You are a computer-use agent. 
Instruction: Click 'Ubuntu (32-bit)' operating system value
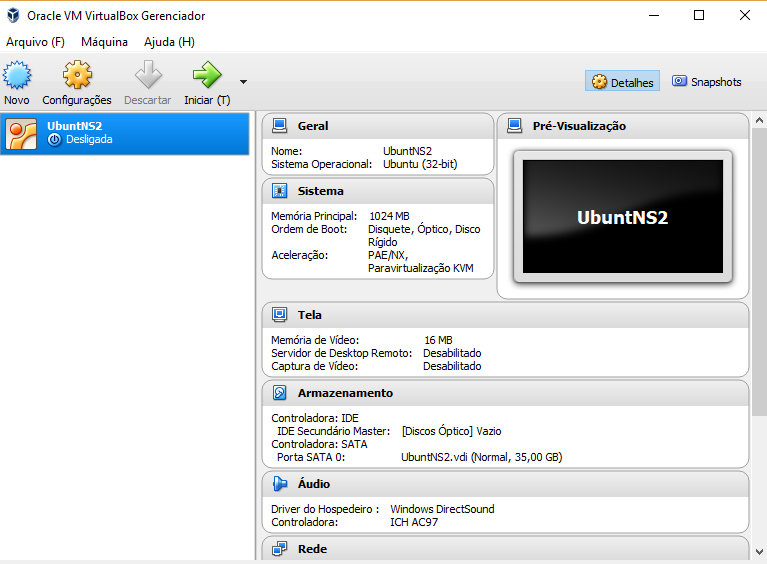pyautogui.click(x=420, y=164)
